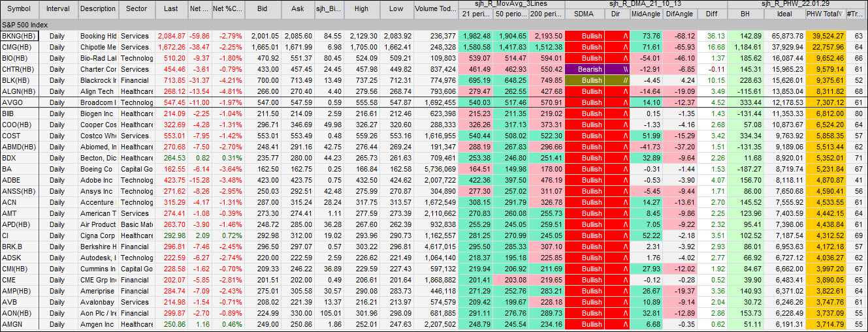Screen dimensions: 868x332
Task: Select the CI symbol cell
Action: click(20, 235)
